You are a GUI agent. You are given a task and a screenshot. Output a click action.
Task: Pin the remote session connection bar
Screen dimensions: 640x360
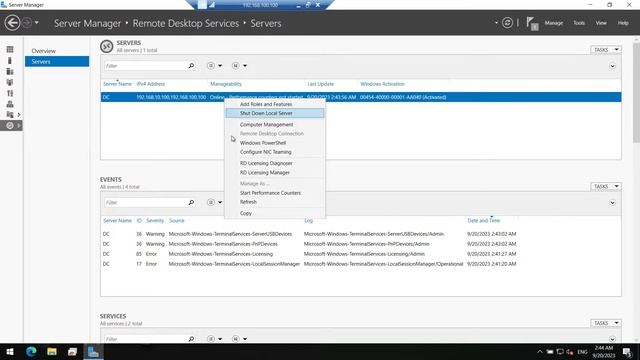point(202,5)
